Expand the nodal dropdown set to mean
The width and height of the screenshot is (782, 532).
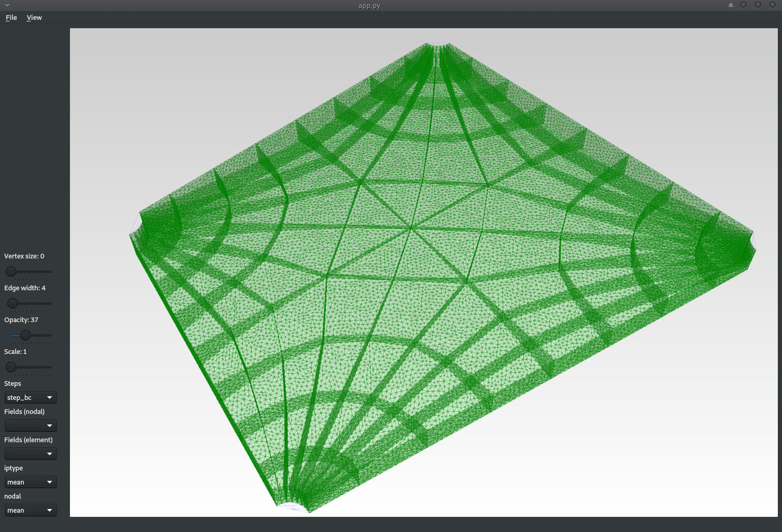point(30,511)
